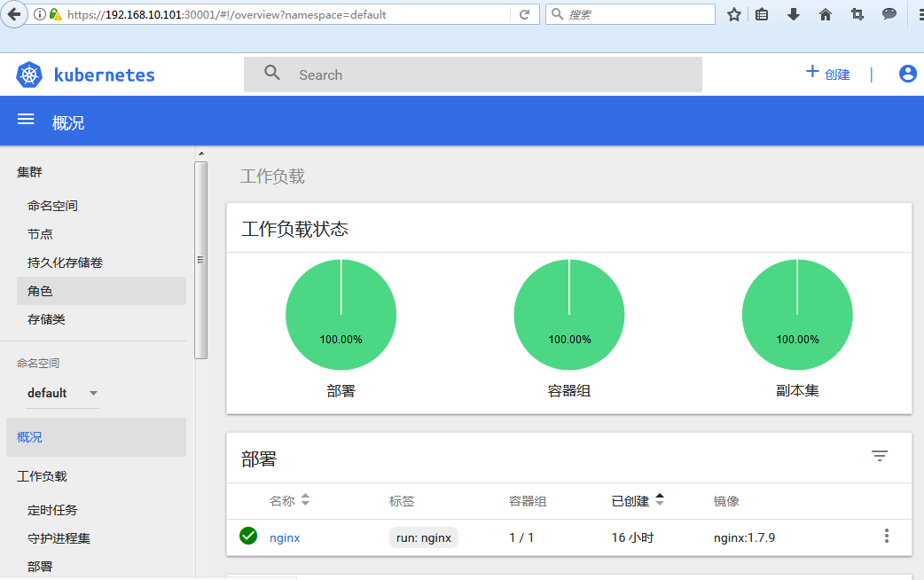Viewport: 924px width, 580px height.
Task: Reload the page with refresh icon
Action: click(524, 14)
